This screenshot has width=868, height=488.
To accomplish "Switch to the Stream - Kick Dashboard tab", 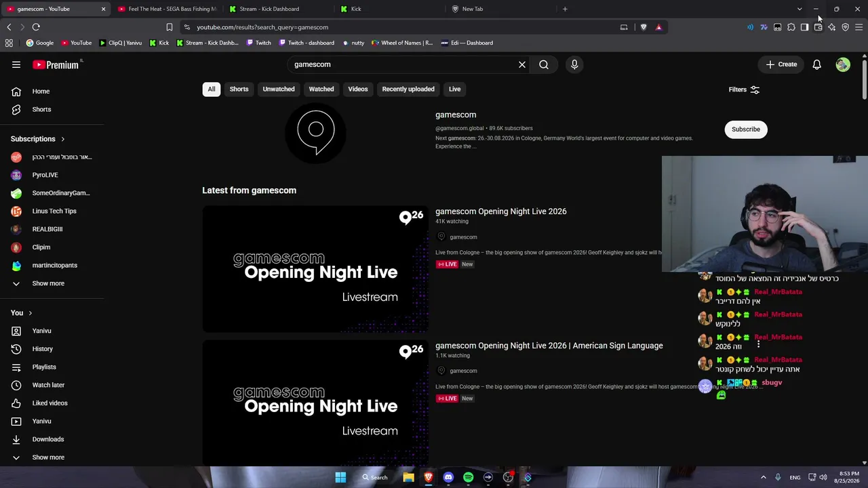I will [x=278, y=9].
